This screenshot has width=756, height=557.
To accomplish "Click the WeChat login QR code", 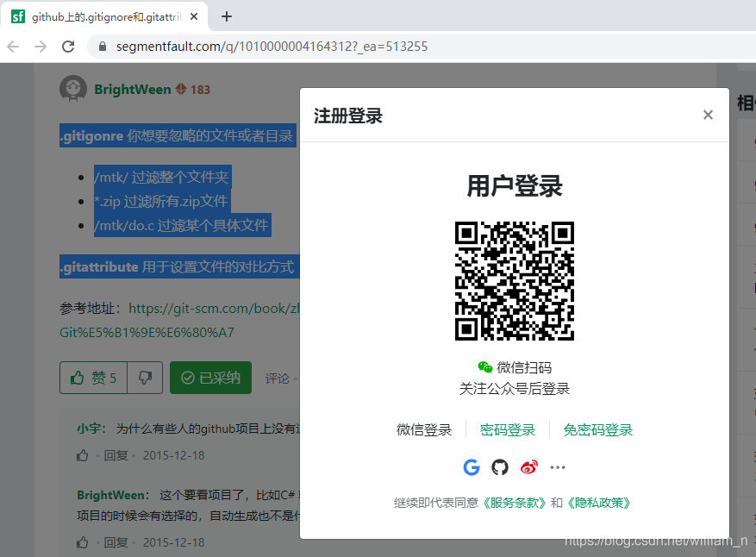I will click(515, 281).
